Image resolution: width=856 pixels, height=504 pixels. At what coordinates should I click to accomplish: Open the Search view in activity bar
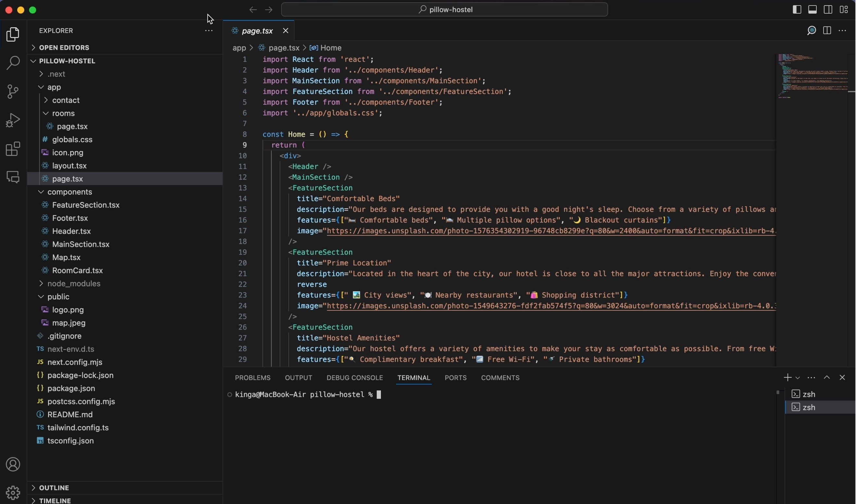[x=13, y=63]
